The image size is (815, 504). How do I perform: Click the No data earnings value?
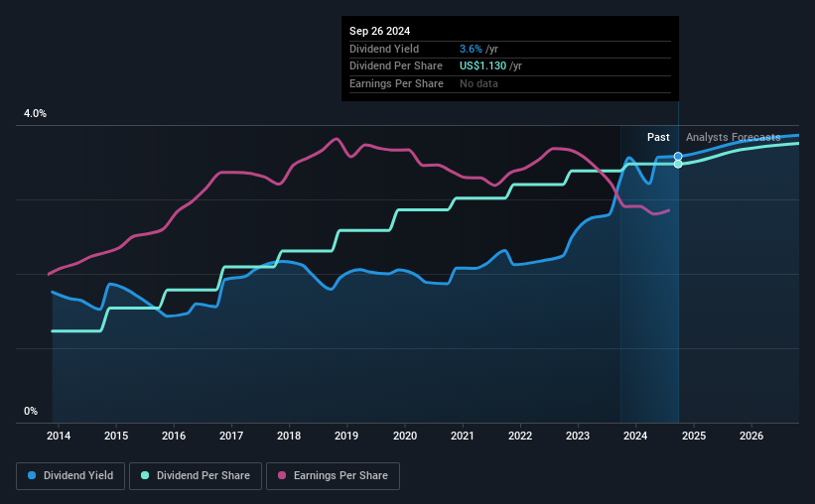point(478,83)
